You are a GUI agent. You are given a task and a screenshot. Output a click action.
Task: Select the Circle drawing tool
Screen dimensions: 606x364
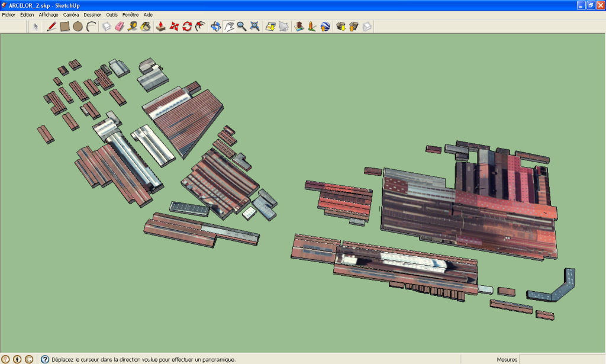point(78,26)
